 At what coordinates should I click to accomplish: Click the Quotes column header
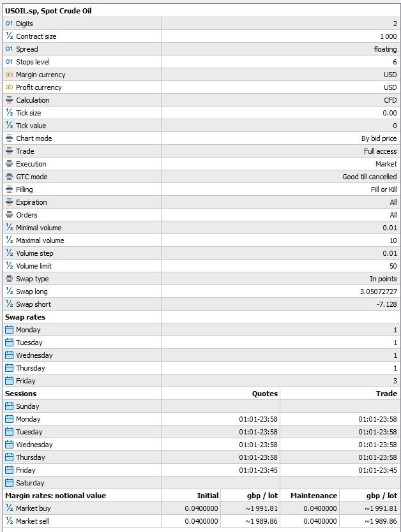pos(264,394)
